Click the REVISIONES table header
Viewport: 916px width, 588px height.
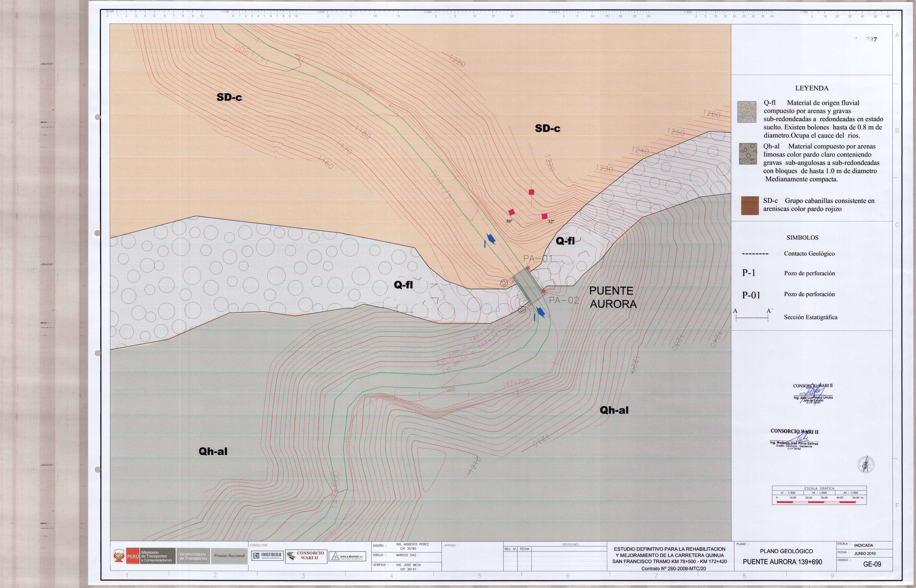tap(571, 545)
